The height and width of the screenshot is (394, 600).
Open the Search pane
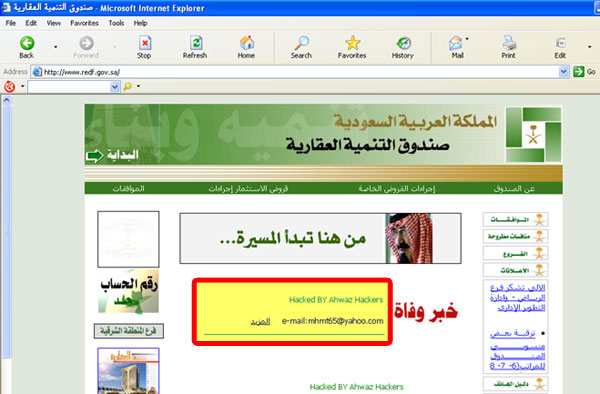pos(301,47)
